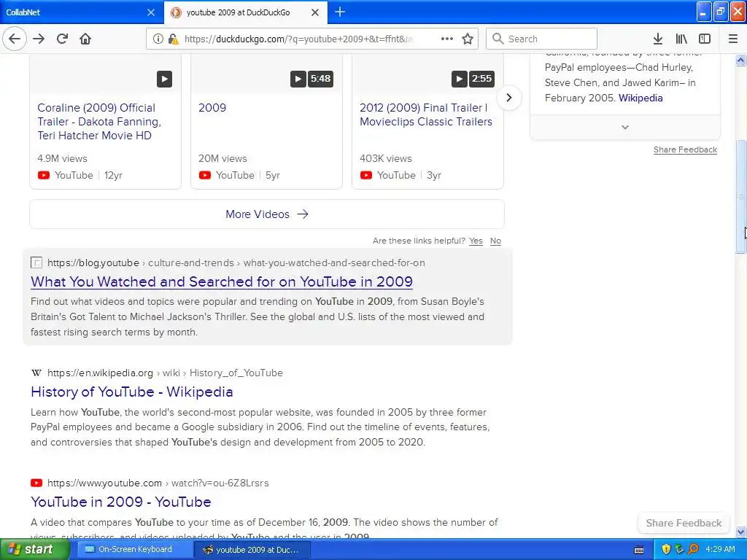
Task: Click YouTube logo on Coraline card
Action: [x=44, y=175]
